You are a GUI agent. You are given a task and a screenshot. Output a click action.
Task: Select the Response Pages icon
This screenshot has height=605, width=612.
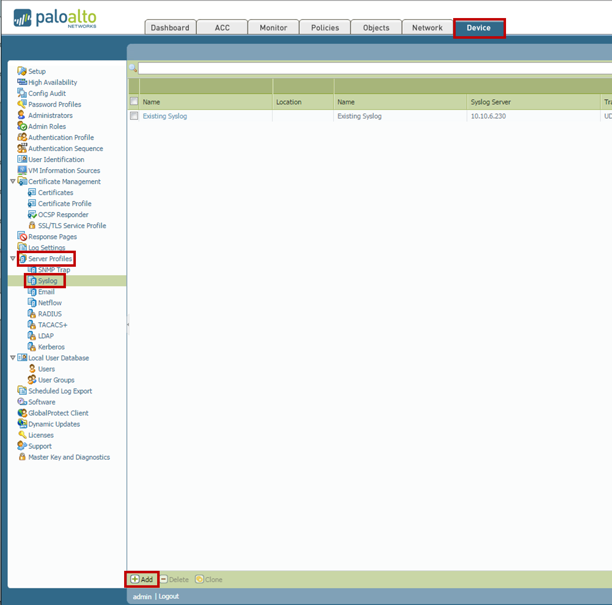(22, 236)
